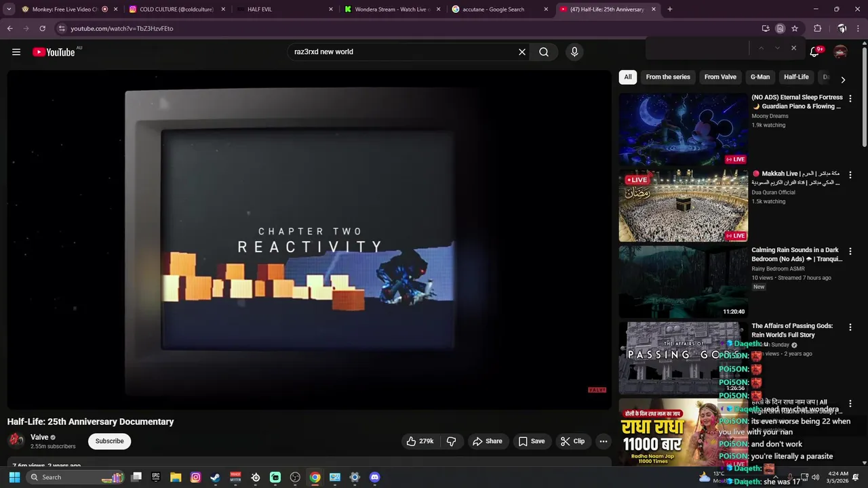Select the 'From the series' chip
Viewport: 868px width, 488px height.
(x=668, y=77)
